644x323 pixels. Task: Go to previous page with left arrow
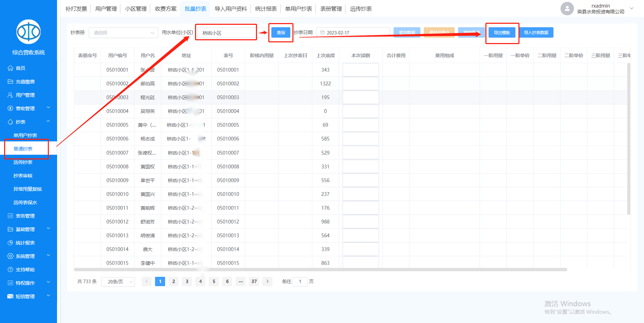tap(147, 281)
